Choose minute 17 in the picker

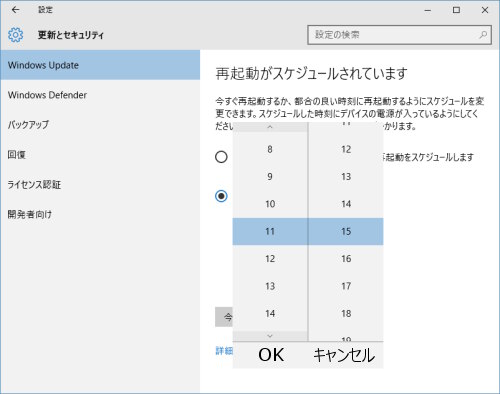pyautogui.click(x=346, y=286)
